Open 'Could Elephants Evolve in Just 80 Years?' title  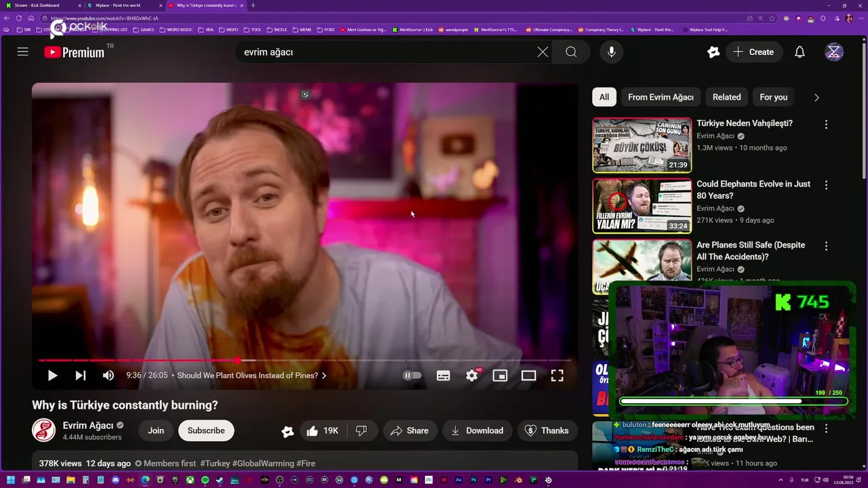click(x=753, y=190)
